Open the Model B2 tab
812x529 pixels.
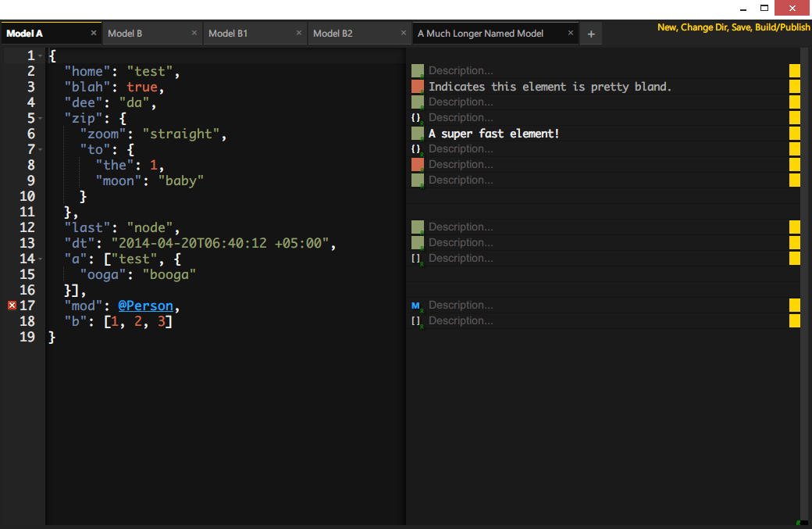(x=359, y=34)
